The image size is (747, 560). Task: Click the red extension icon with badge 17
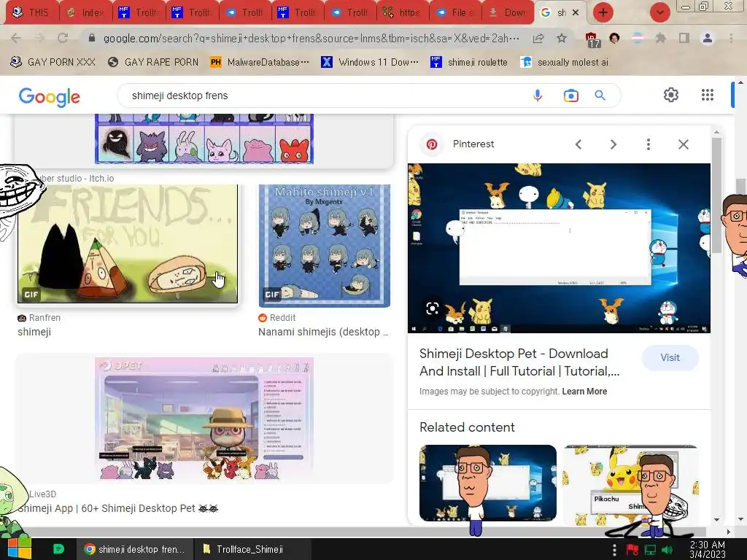[592, 39]
